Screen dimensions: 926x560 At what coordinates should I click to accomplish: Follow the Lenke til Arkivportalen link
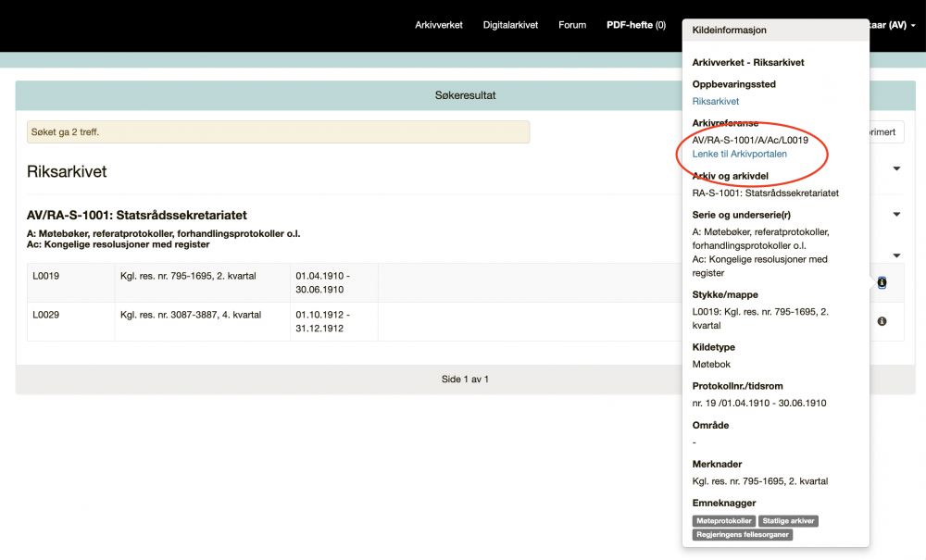[739, 154]
